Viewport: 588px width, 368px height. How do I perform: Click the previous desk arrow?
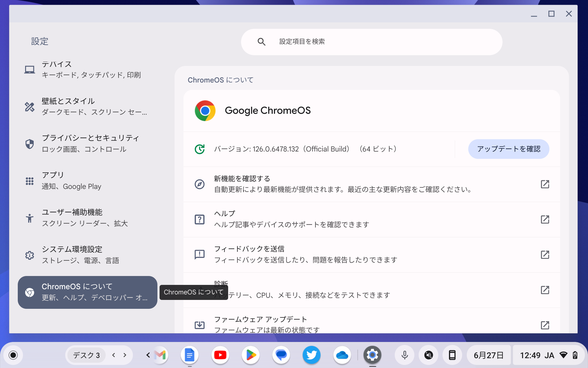point(114,355)
